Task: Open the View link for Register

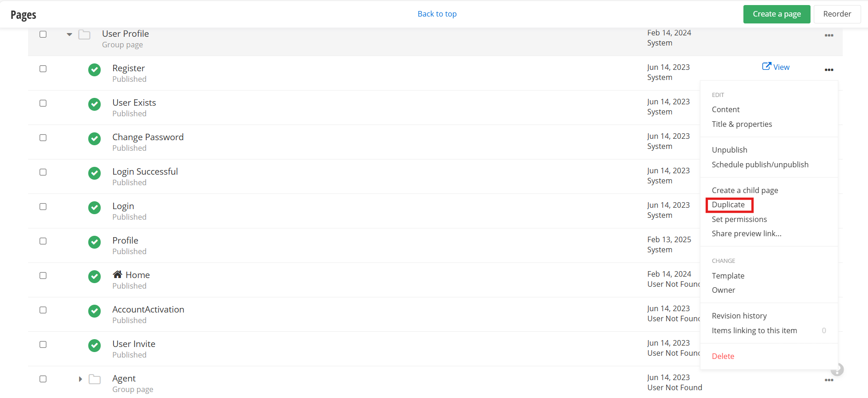Action: coord(776,67)
